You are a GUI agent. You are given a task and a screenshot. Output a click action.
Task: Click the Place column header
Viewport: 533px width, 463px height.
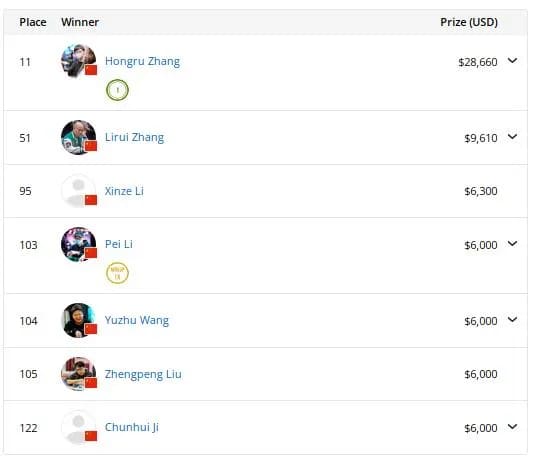(x=33, y=22)
